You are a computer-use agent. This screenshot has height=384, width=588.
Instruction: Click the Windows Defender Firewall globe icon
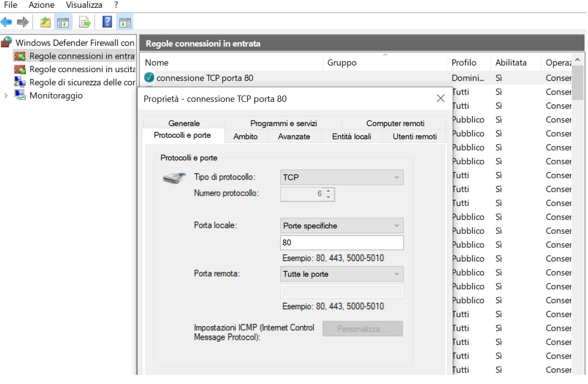[7, 42]
